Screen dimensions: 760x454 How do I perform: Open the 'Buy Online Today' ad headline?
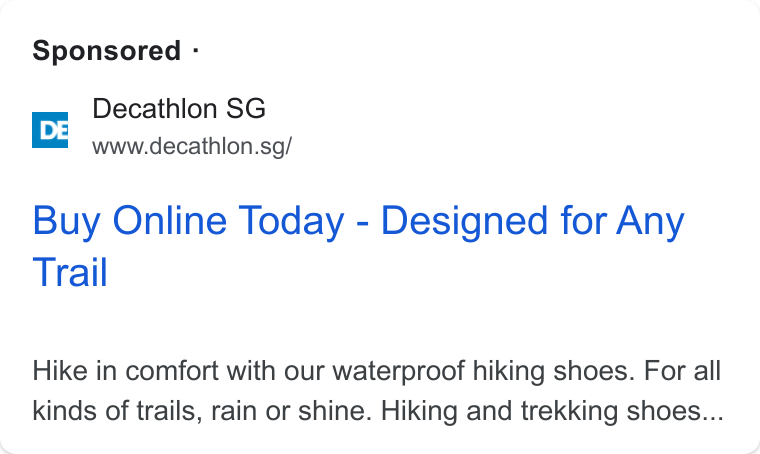pyautogui.click(x=358, y=246)
